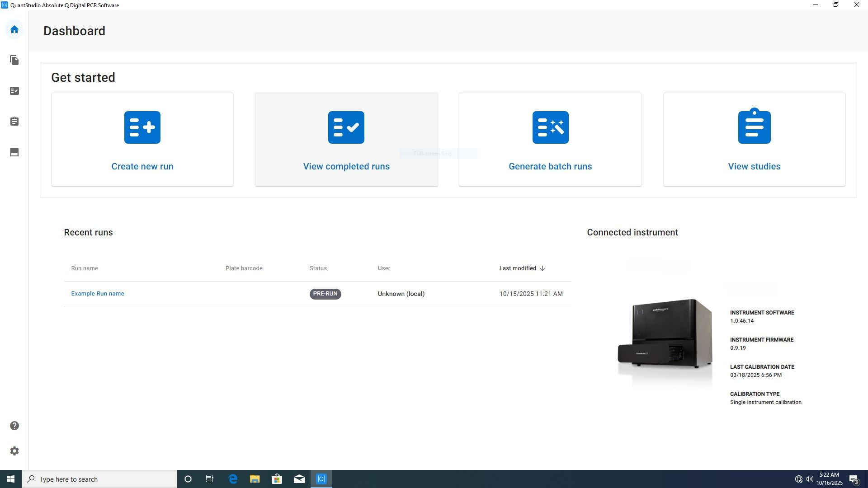Open Microsoft Edge from taskbar

pos(233,479)
